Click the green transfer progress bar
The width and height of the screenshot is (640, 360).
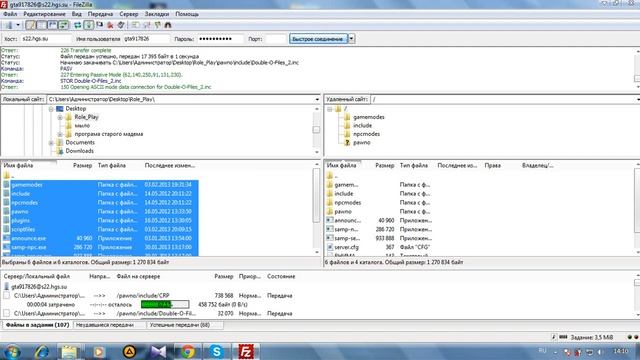tap(165, 304)
